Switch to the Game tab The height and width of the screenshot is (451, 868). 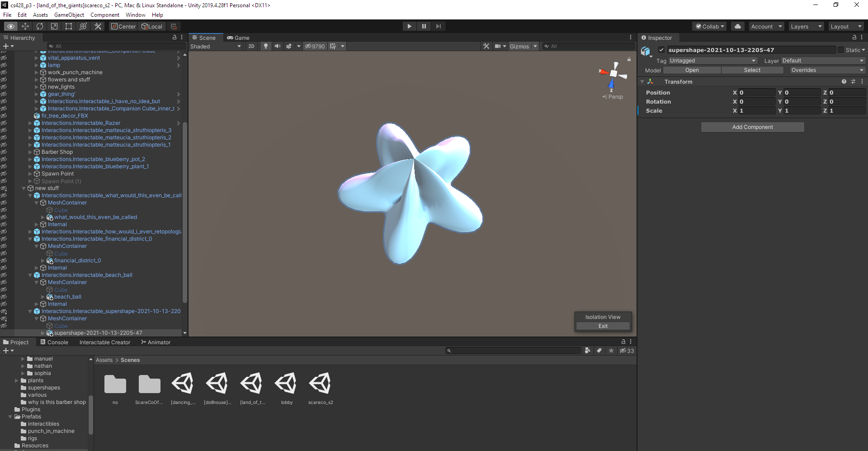pyautogui.click(x=238, y=38)
